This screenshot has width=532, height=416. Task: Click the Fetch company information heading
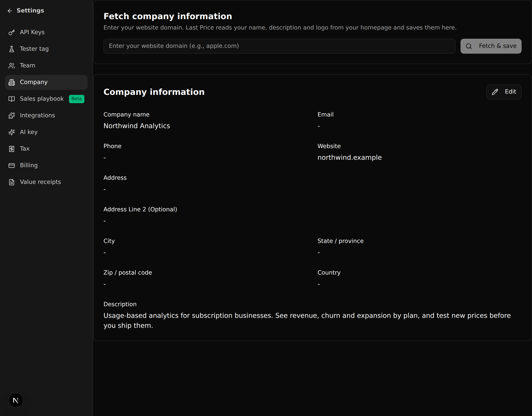point(167,16)
